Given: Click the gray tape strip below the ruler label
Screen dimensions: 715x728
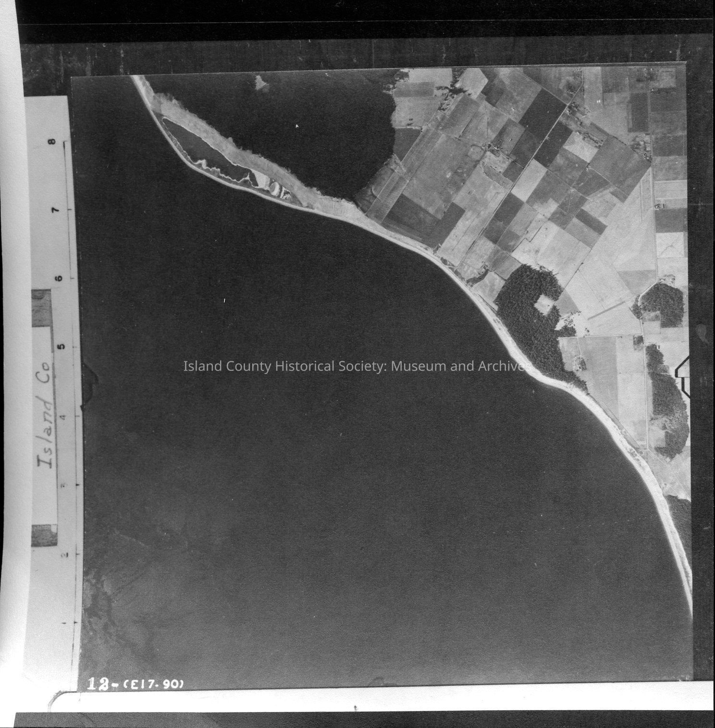Looking at the screenshot, I should [44, 535].
